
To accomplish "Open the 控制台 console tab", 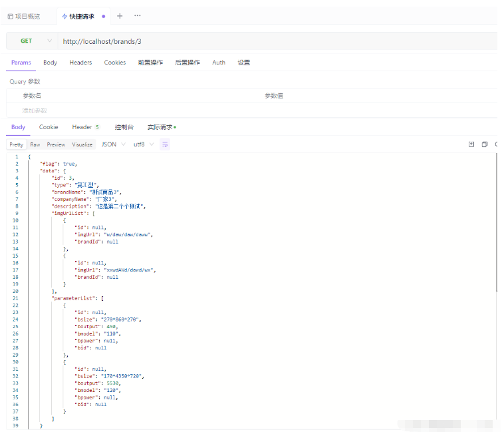I will pyautogui.click(x=124, y=127).
